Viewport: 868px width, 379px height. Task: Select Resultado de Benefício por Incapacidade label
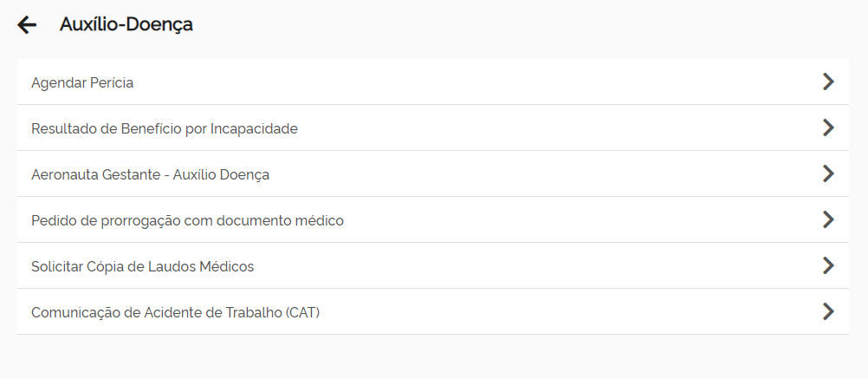pos(165,128)
